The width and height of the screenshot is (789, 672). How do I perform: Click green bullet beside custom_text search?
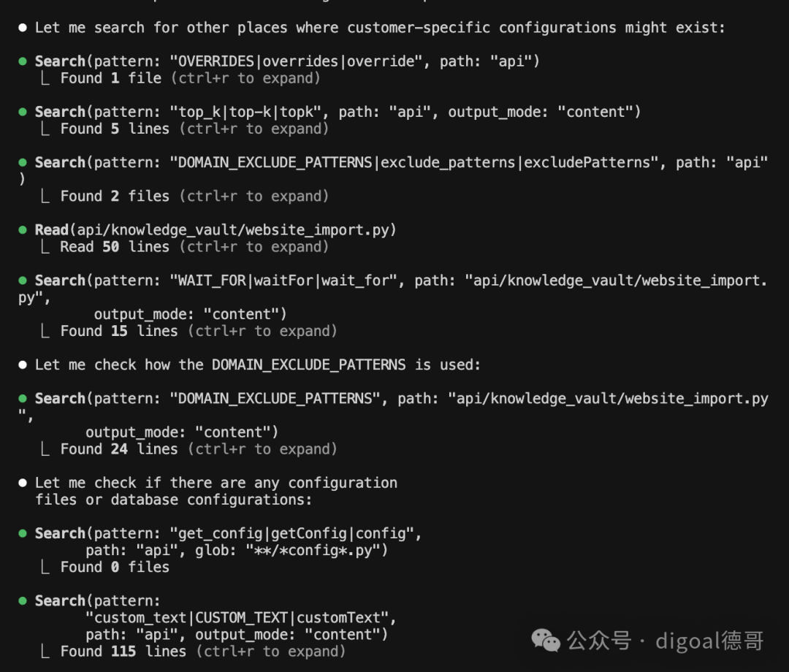click(23, 600)
